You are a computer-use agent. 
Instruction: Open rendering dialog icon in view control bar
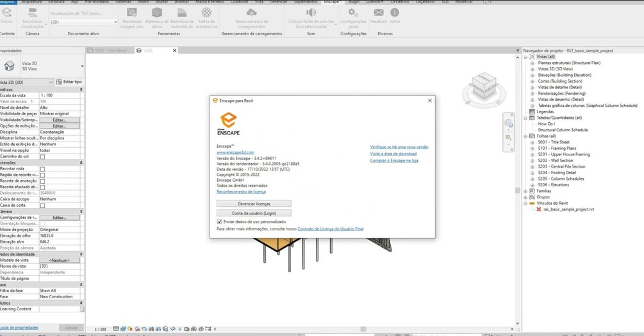click(x=144, y=328)
